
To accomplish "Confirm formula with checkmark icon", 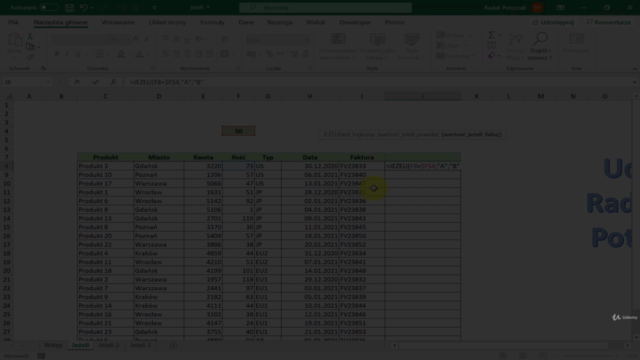I will [95, 82].
